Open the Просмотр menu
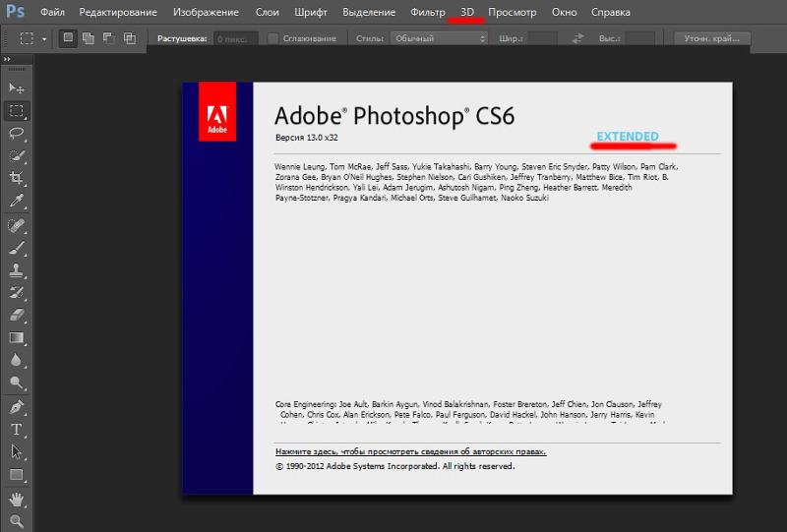 (512, 12)
